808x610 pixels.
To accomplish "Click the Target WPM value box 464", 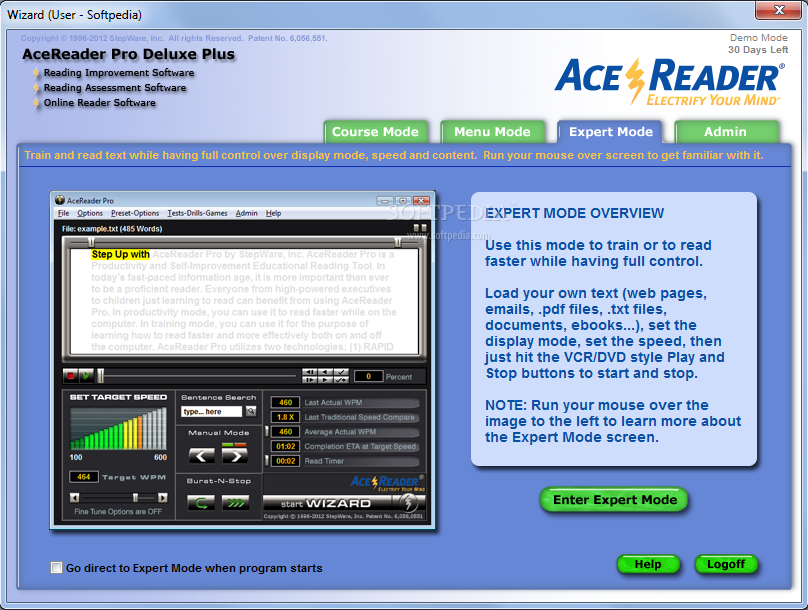I will click(84, 477).
